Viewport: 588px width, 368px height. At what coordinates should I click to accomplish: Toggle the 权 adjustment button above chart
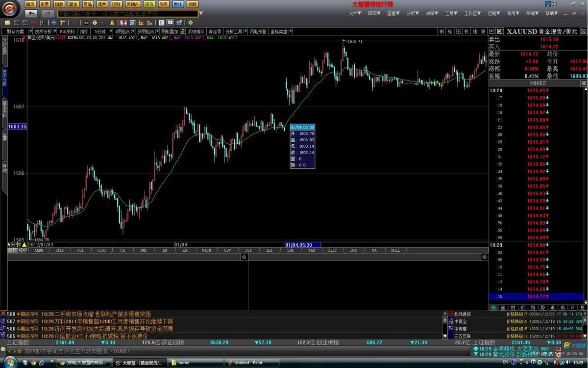click(x=466, y=31)
